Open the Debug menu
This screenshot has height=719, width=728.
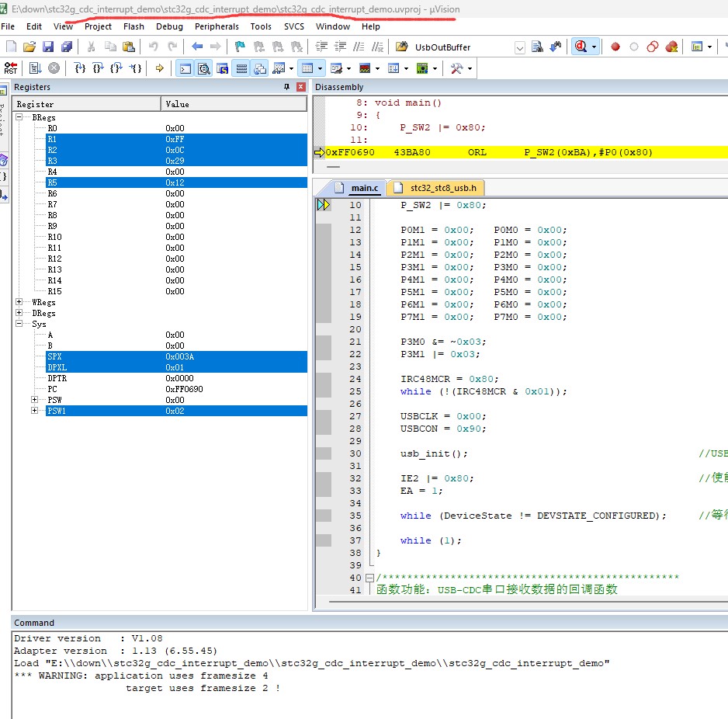click(x=169, y=26)
